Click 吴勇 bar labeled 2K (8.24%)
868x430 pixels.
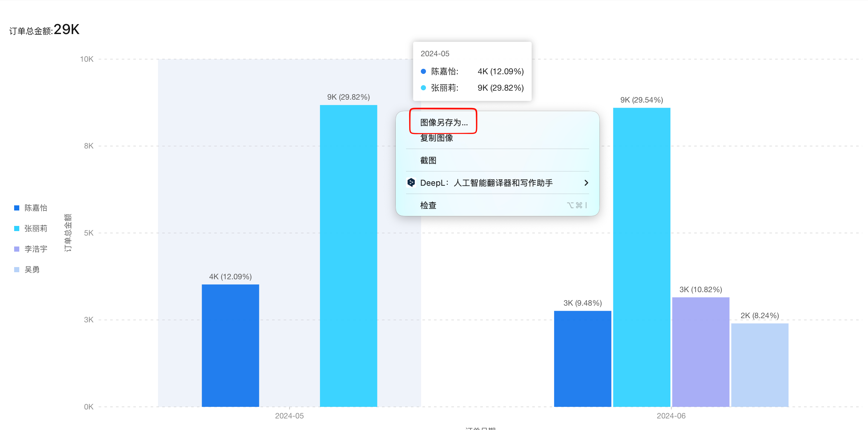coord(759,365)
